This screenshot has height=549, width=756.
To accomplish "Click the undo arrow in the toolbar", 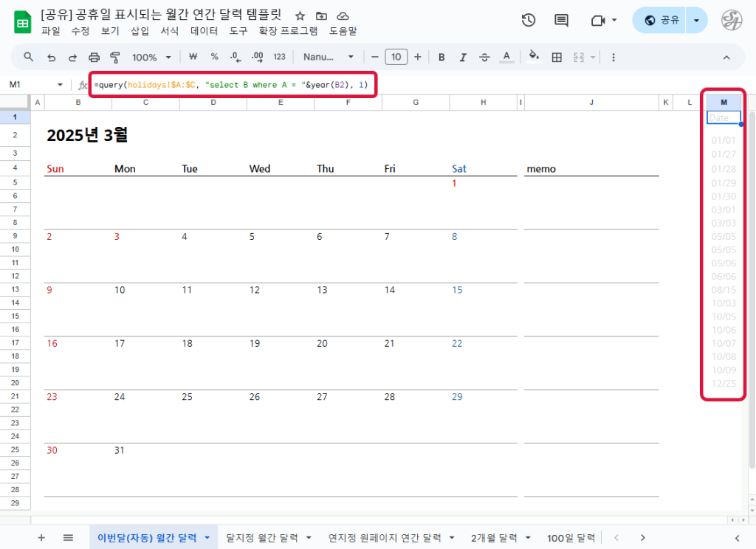I will tap(51, 57).
